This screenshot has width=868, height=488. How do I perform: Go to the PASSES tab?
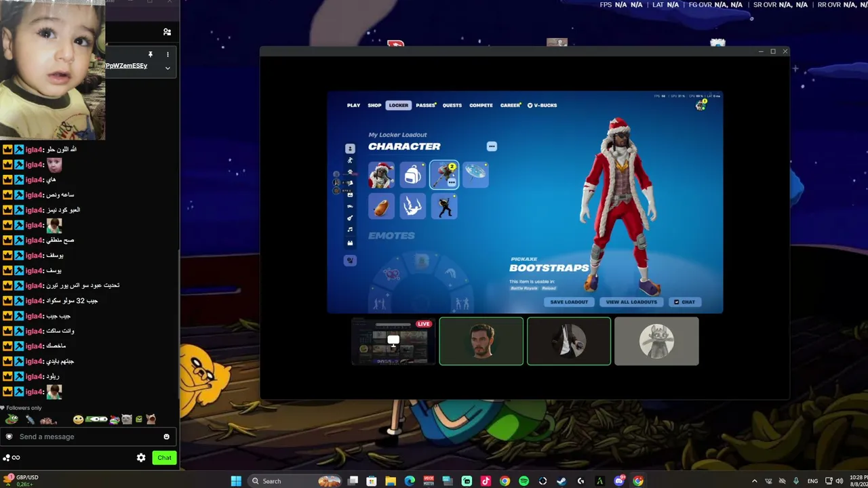click(426, 105)
